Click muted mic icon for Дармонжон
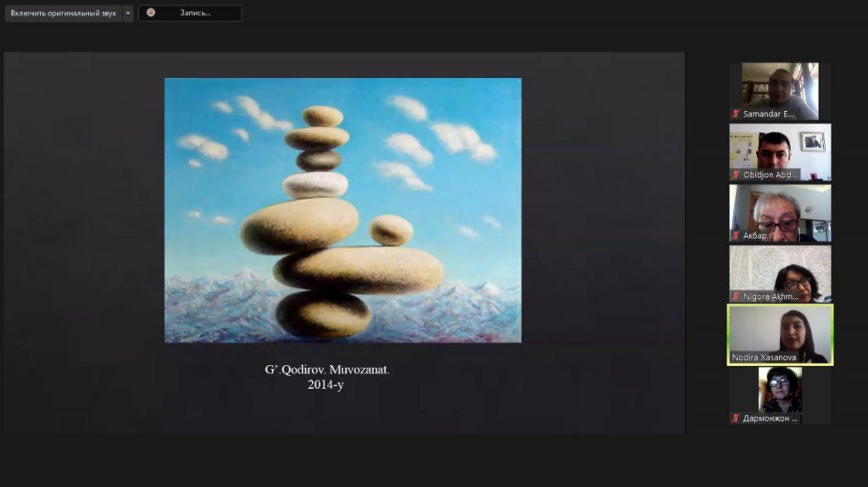Viewport: 868px width, 487px height. point(736,418)
